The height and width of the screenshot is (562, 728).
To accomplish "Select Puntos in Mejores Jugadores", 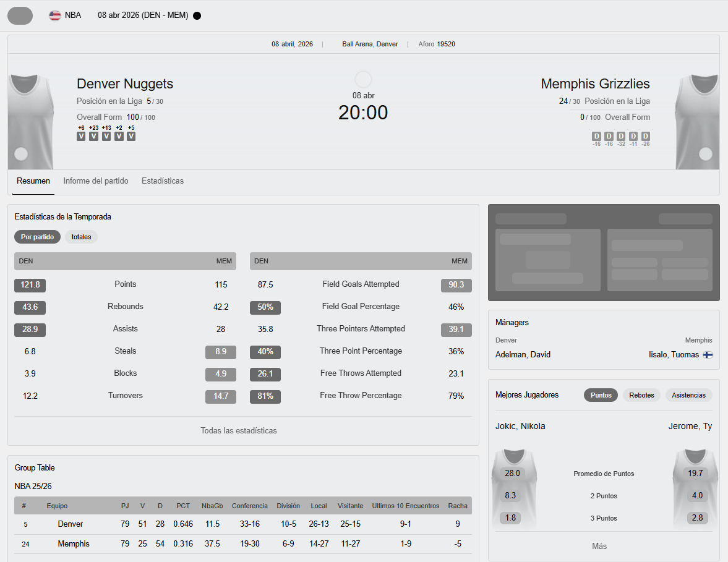I will [x=601, y=395].
